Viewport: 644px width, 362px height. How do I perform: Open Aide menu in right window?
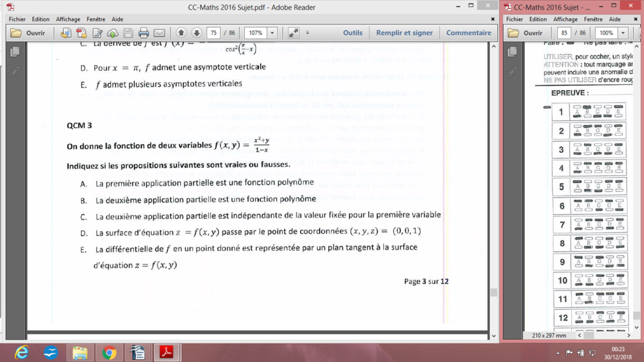pyautogui.click(x=615, y=19)
